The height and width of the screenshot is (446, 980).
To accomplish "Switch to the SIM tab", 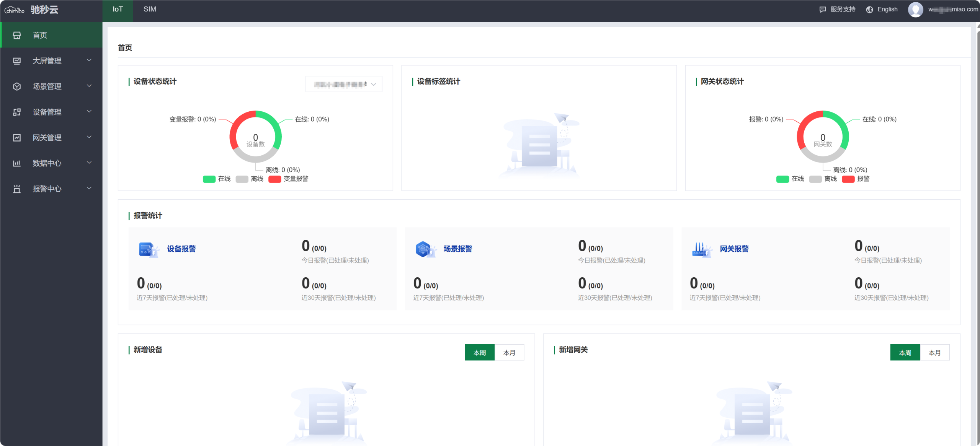I will coord(150,9).
